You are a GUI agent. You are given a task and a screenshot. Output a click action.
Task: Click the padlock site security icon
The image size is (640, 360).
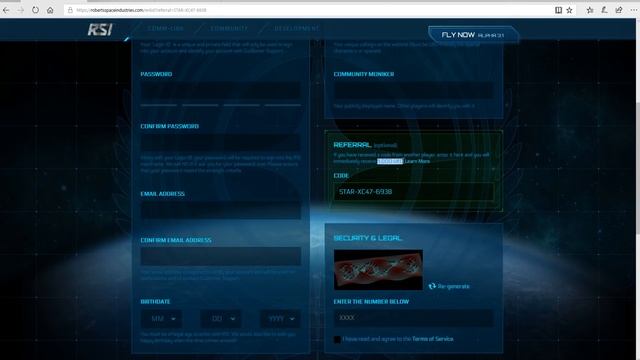tap(70, 10)
